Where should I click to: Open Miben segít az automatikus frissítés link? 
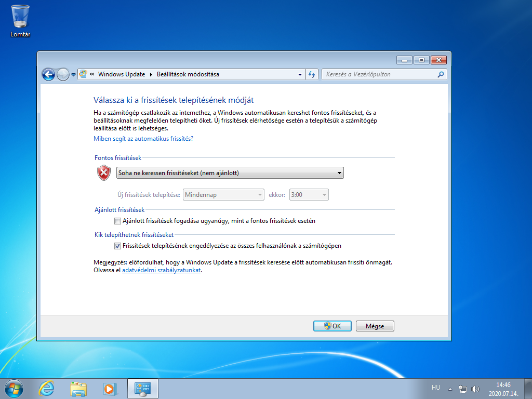(x=143, y=138)
